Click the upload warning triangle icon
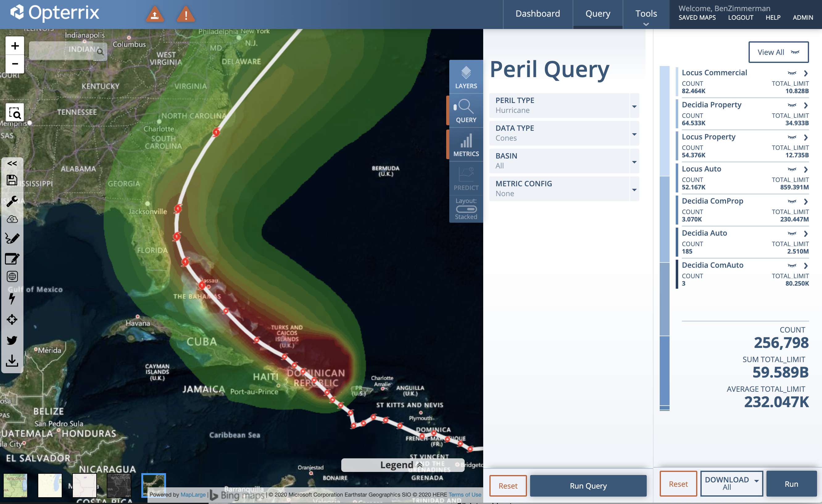Screen dimensions: 822x504 click(155, 14)
